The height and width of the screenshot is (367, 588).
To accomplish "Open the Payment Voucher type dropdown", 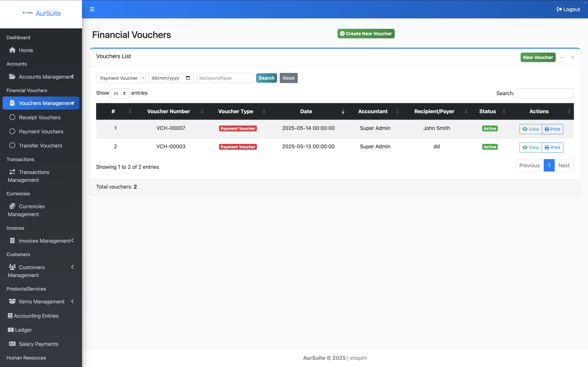I will click(x=121, y=78).
